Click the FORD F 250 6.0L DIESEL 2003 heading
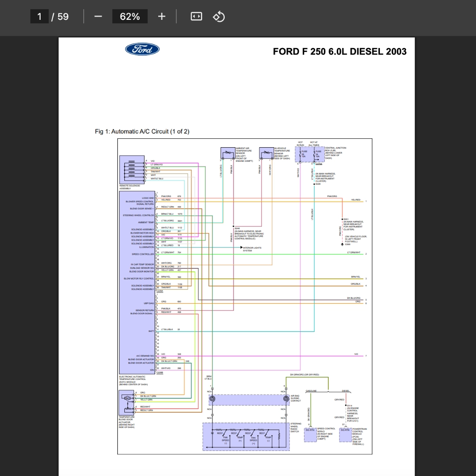 pyautogui.click(x=340, y=52)
